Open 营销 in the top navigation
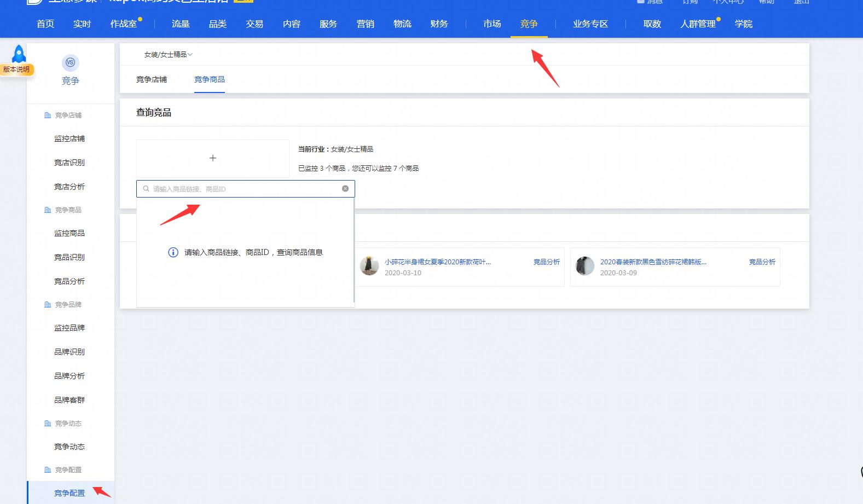Viewport: 863px width, 504px height. 366,24
